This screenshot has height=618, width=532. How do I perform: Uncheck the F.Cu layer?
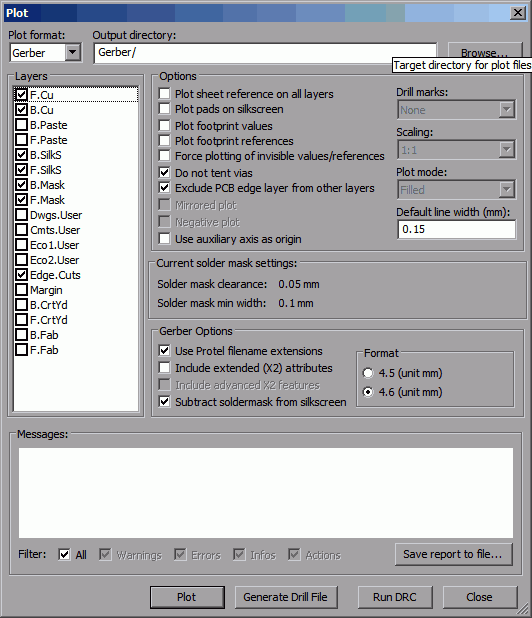(21, 95)
